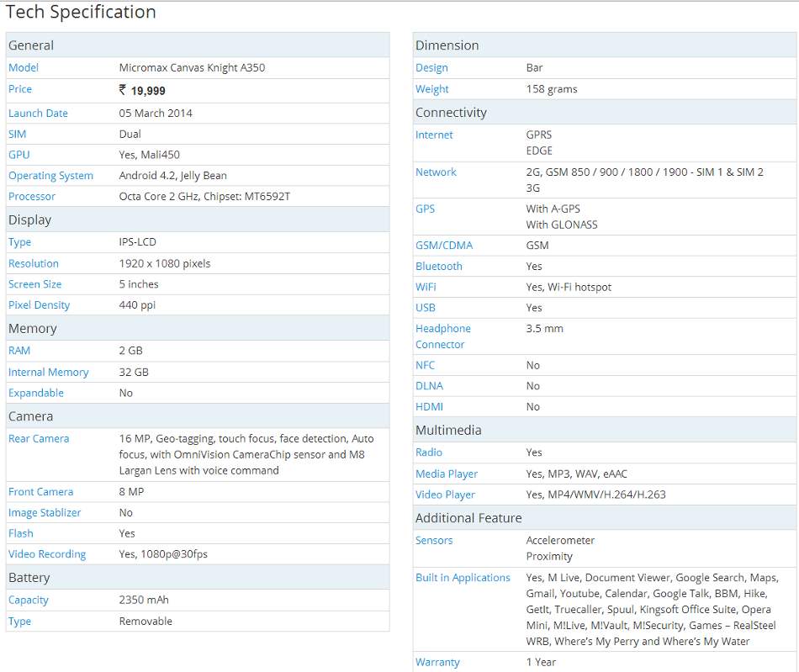This screenshot has height=672, width=799.
Task: Select the '32 GB' internal memory value
Action: pyautogui.click(x=134, y=373)
